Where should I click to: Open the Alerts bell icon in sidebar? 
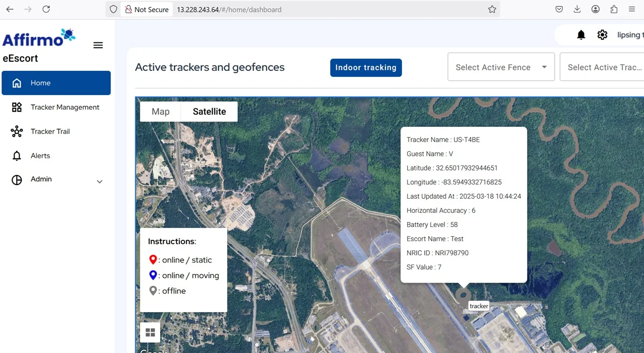click(17, 155)
